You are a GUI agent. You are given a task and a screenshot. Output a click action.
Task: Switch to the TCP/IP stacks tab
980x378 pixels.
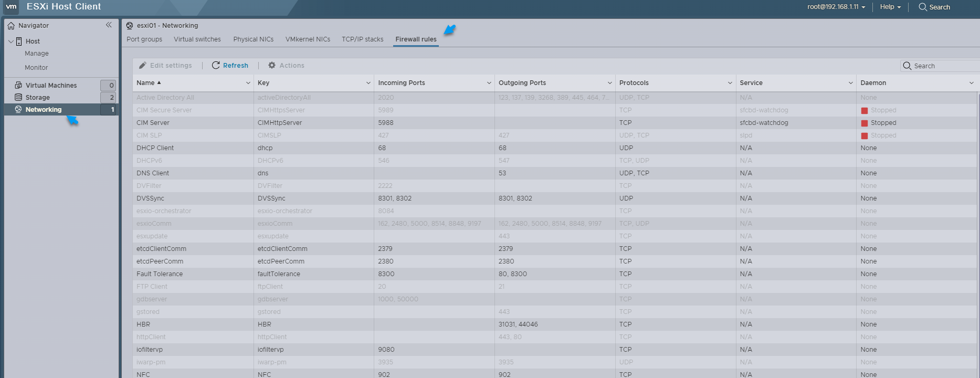coord(363,39)
